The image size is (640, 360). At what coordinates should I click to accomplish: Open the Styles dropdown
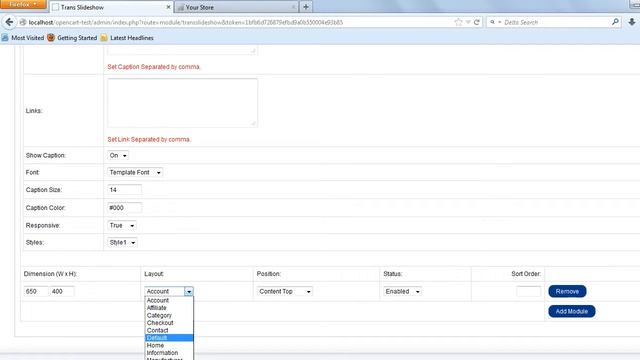click(122, 243)
